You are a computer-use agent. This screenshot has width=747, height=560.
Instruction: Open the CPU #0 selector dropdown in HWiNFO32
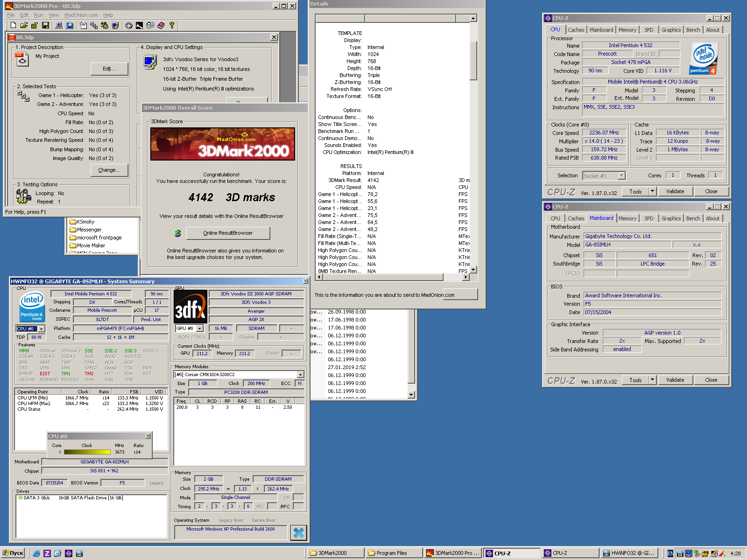[41, 329]
